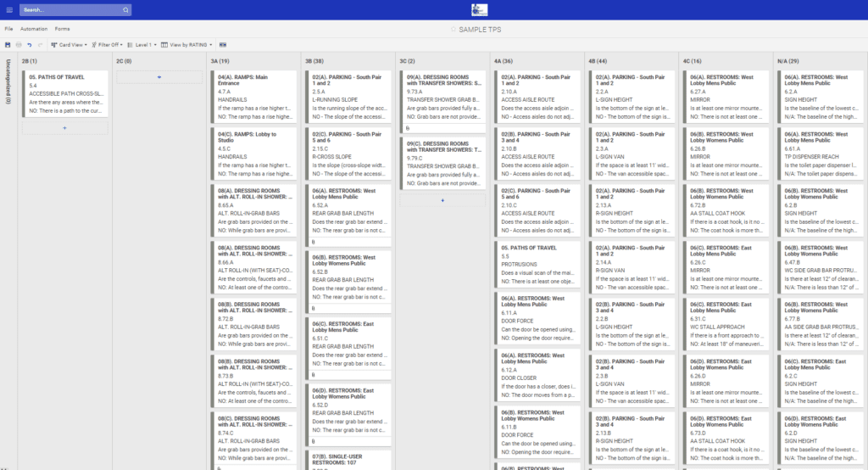Open attachment on 09(A) Dressing Rooms card
Viewport: 868px width, 470px height.
pos(408,128)
